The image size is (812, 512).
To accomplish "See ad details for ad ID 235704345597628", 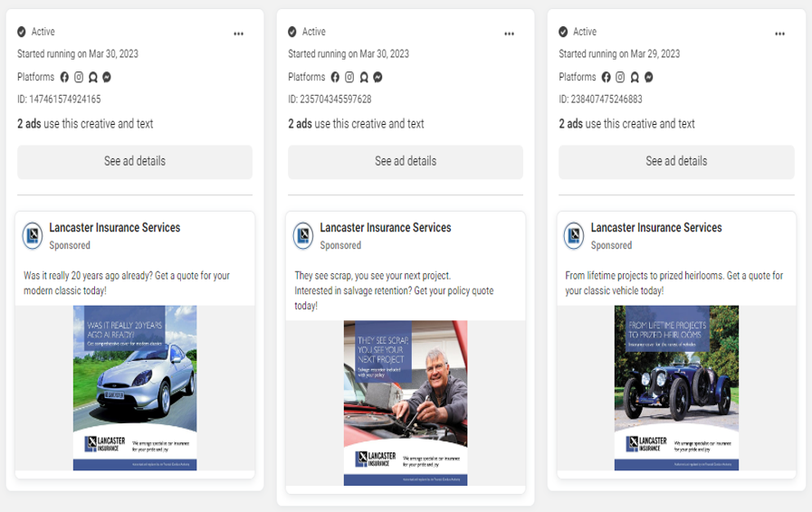I will [406, 162].
